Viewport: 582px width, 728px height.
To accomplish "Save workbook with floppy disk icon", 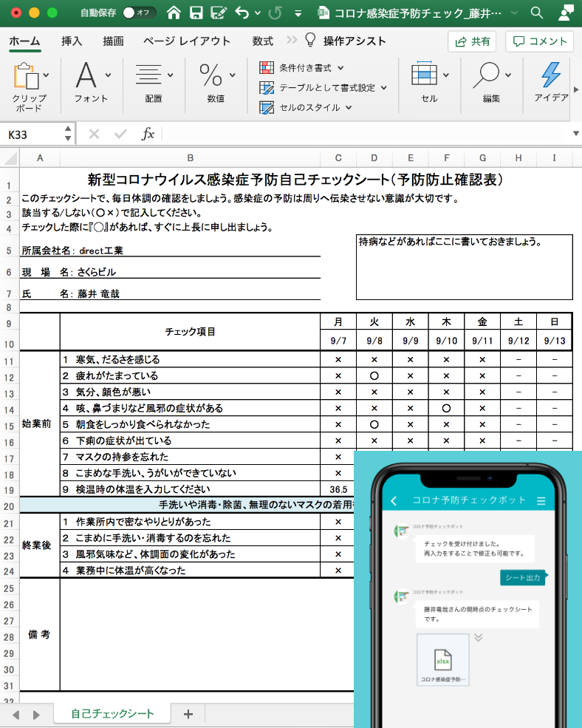I will 196,13.
